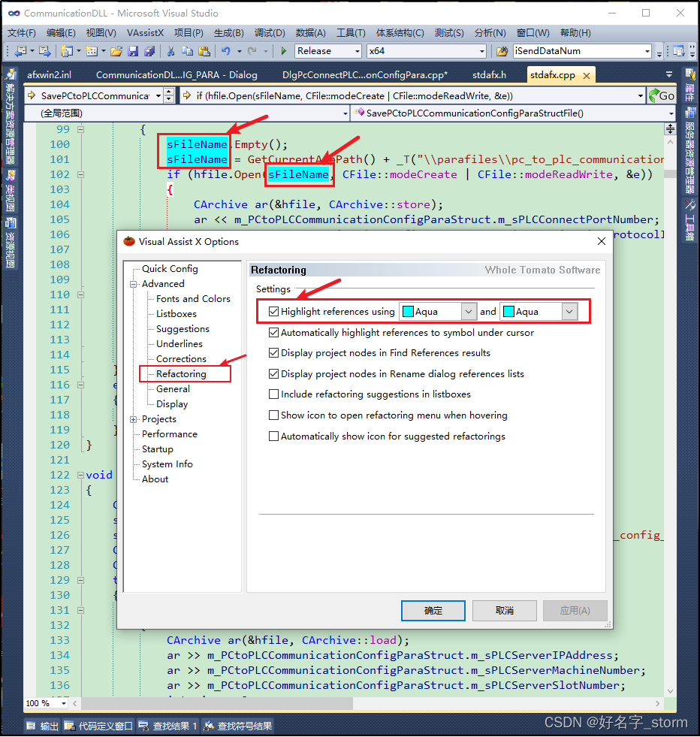This screenshot has width=700, height=737.
Task: Select Quick Config tree item
Action: pos(170,269)
